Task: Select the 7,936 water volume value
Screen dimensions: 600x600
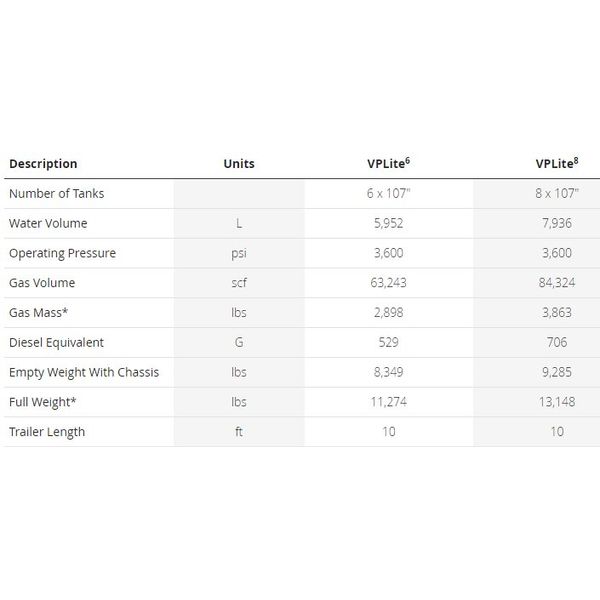Action: point(557,223)
